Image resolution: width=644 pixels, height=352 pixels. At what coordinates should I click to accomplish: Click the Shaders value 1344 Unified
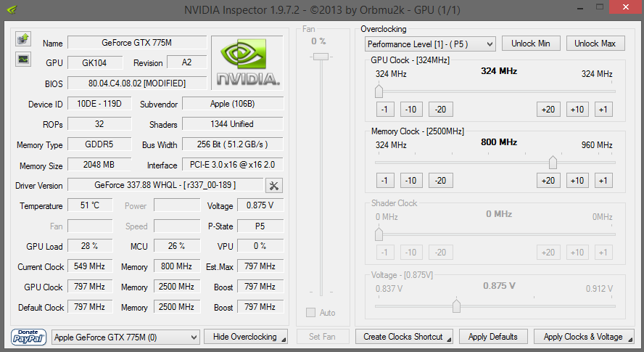233,124
